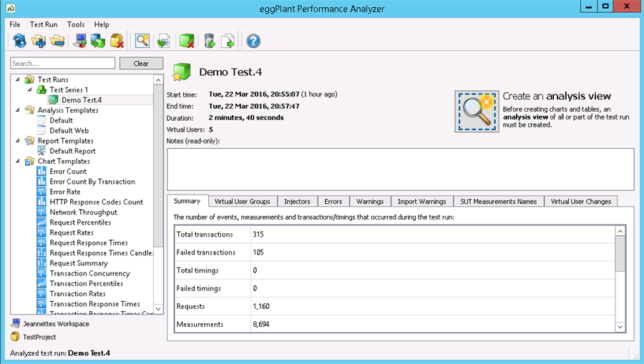Click the large Create an analysis view icon
The width and height of the screenshot is (644, 364).
(x=476, y=112)
